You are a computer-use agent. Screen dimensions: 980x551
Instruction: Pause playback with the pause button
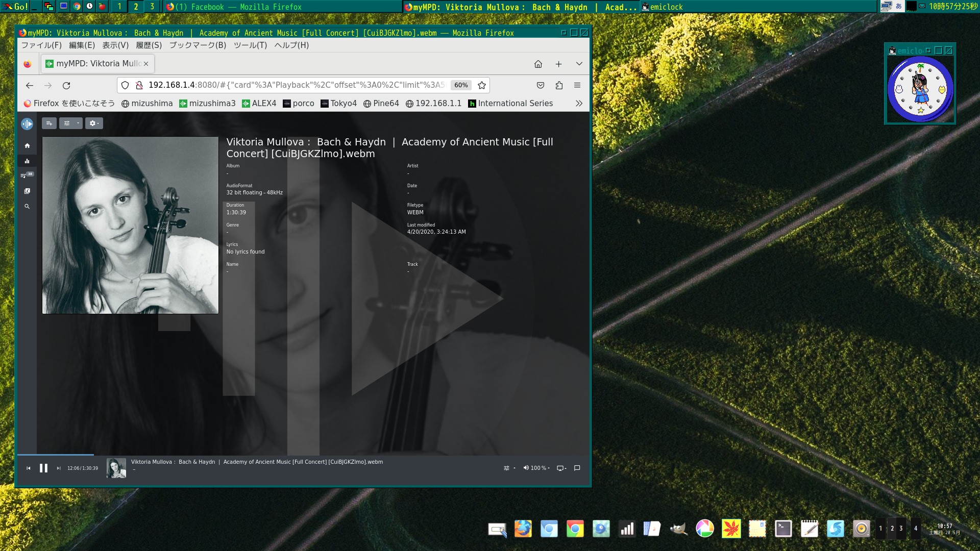[43, 468]
